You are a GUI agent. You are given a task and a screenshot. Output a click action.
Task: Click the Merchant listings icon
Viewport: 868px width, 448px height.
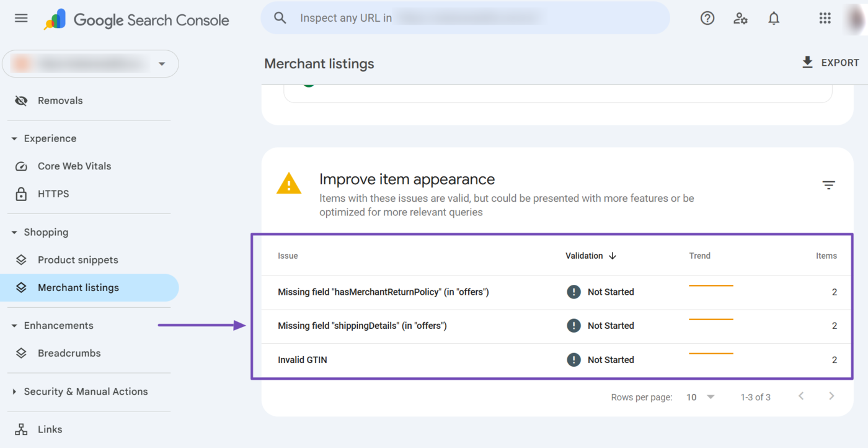tap(20, 287)
